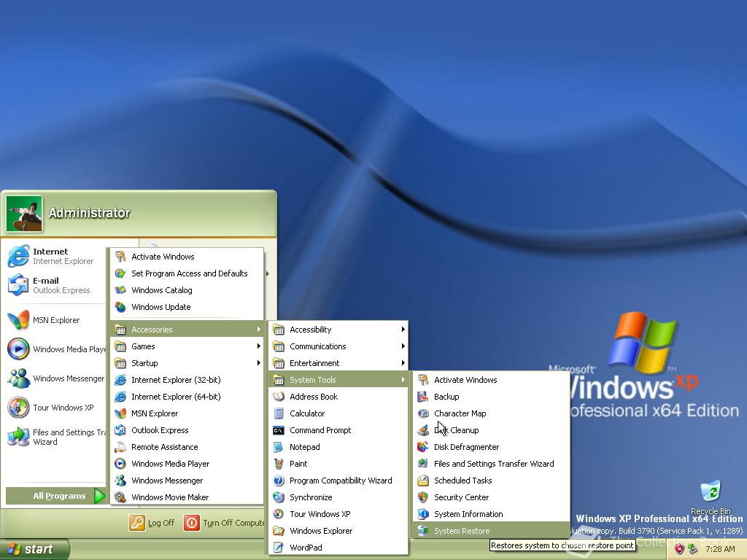747x560 pixels.
Task: Launch the Files and Settings Transfer Wizard icon in the left pane
Action: coord(18,437)
